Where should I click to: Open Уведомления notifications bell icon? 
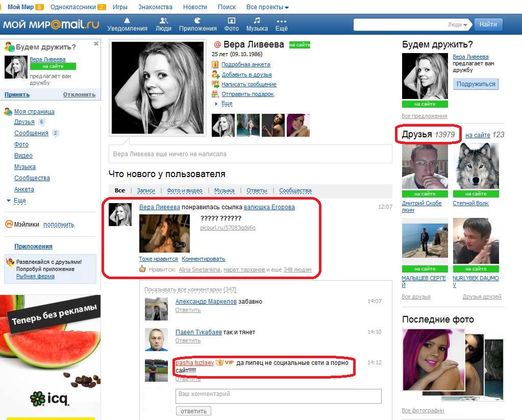(127, 20)
